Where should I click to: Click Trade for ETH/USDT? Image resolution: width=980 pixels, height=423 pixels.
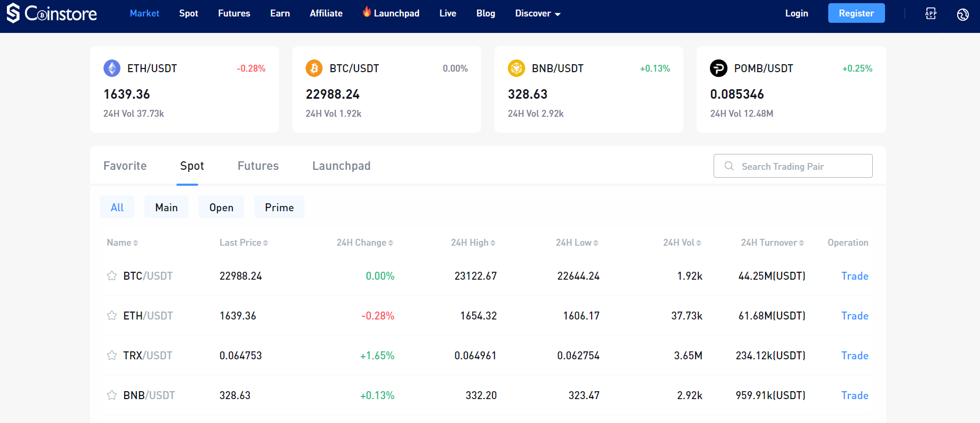tap(855, 316)
